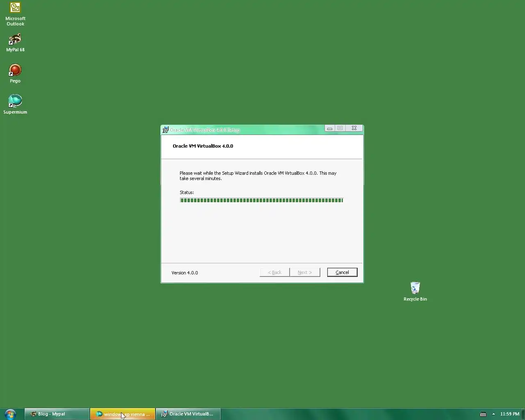Viewport: 525px width, 420px height.
Task: Click the Status: label
Action: (x=187, y=192)
